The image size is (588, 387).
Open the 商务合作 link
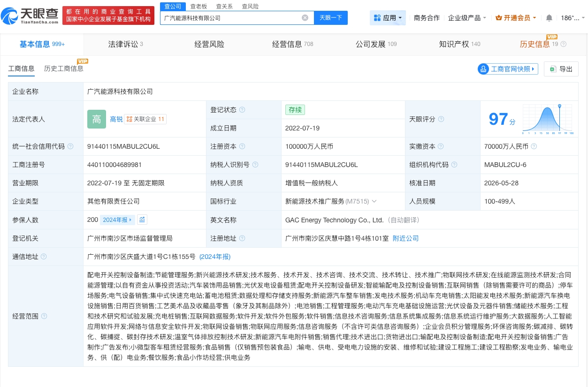tap(427, 18)
